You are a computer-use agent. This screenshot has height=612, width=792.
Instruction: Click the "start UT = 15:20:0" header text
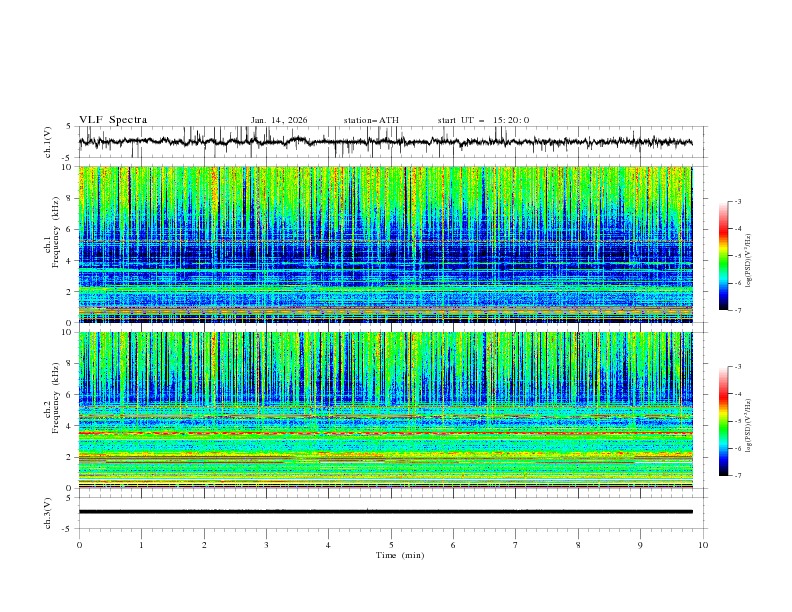[483, 120]
